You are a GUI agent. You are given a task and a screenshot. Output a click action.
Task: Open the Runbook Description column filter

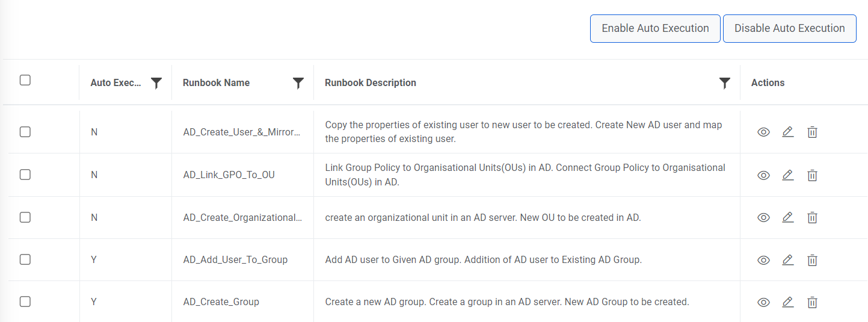pos(725,83)
